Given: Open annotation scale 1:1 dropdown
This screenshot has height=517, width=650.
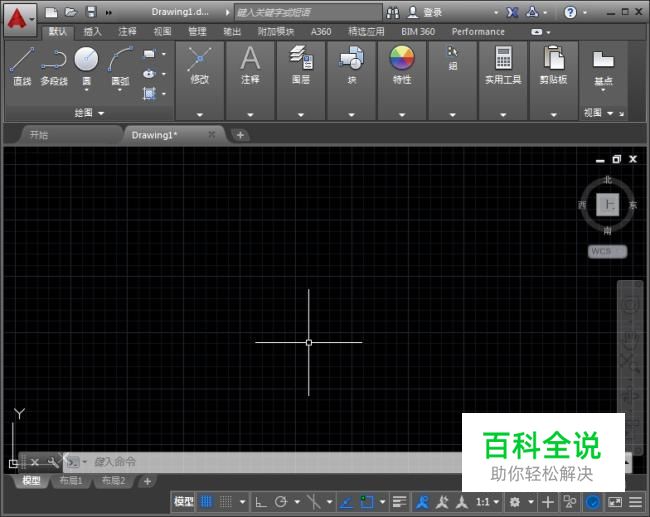Looking at the screenshot, I should pyautogui.click(x=487, y=502).
